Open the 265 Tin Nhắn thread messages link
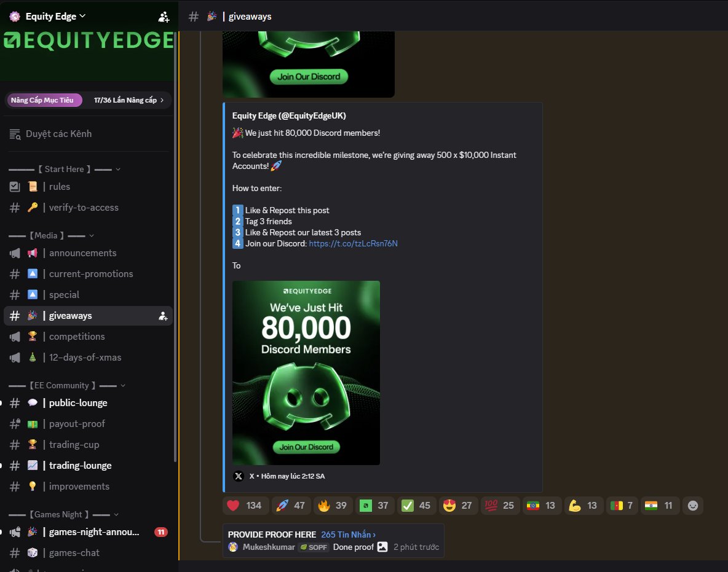Image resolution: width=728 pixels, height=572 pixels. (348, 535)
